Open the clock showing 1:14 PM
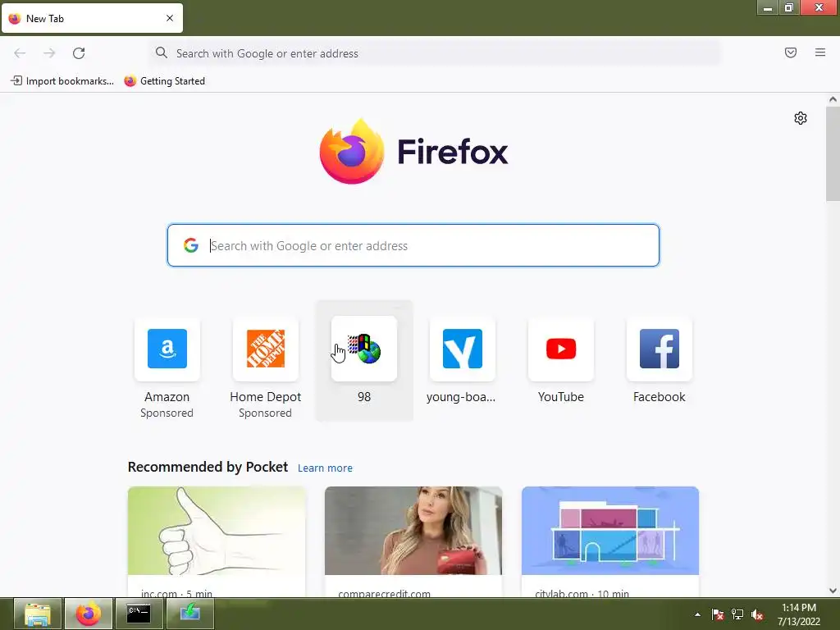 click(799, 614)
